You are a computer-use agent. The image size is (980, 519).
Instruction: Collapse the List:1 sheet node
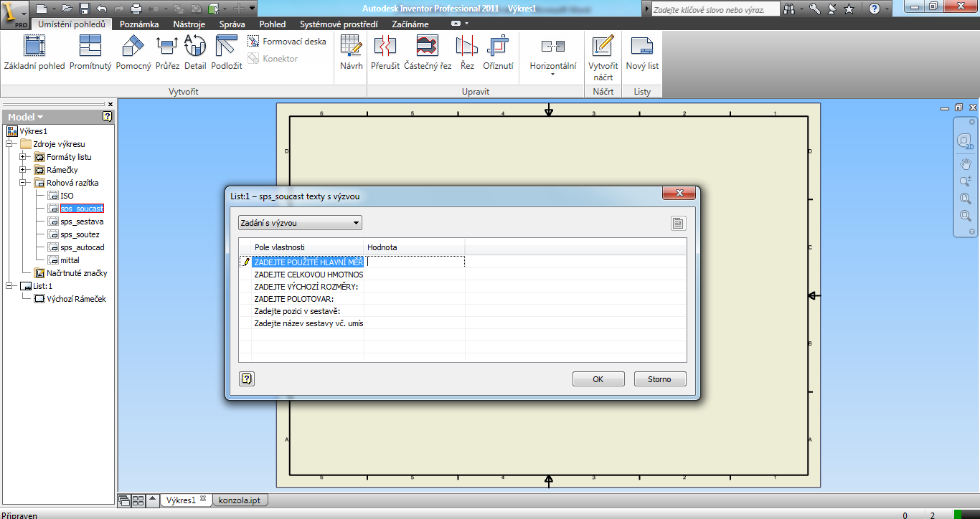tap(10, 286)
